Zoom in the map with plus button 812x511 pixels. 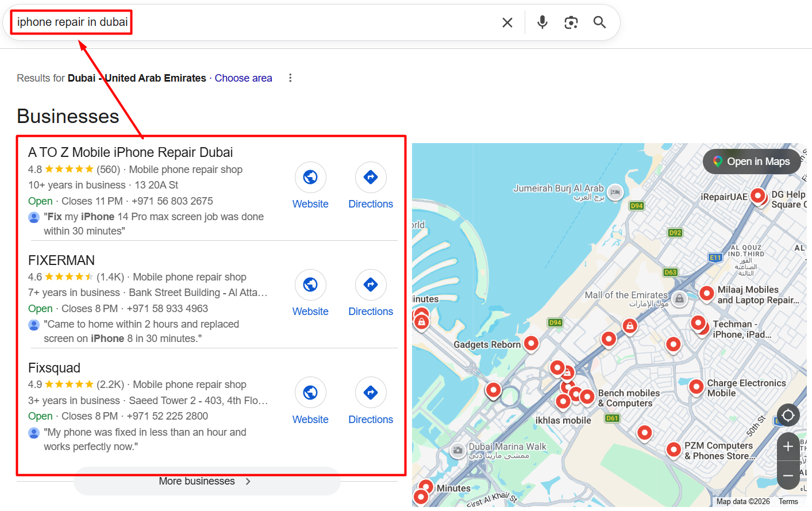tap(788, 447)
